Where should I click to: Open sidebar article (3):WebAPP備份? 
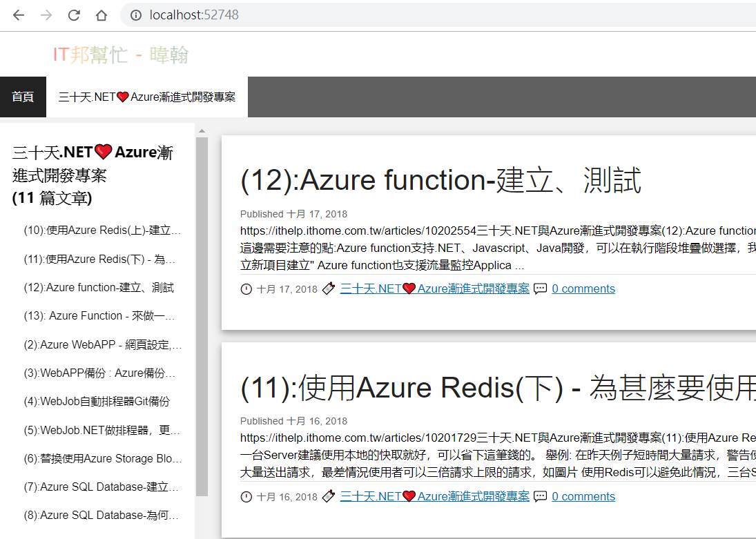[x=99, y=373]
